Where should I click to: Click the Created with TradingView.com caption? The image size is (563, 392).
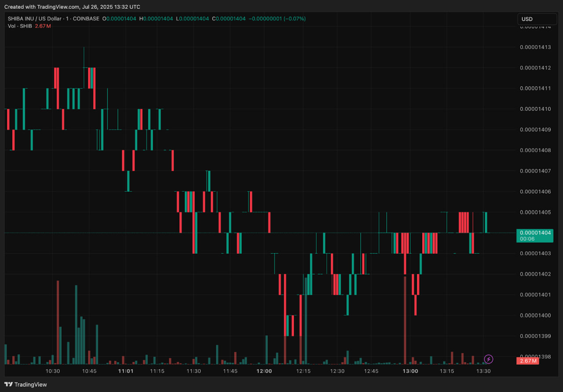pyautogui.click(x=72, y=7)
